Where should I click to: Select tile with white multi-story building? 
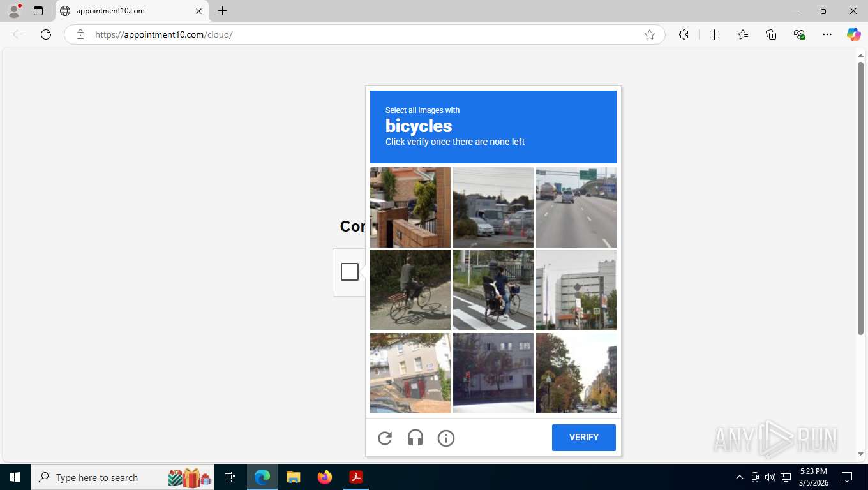576,290
